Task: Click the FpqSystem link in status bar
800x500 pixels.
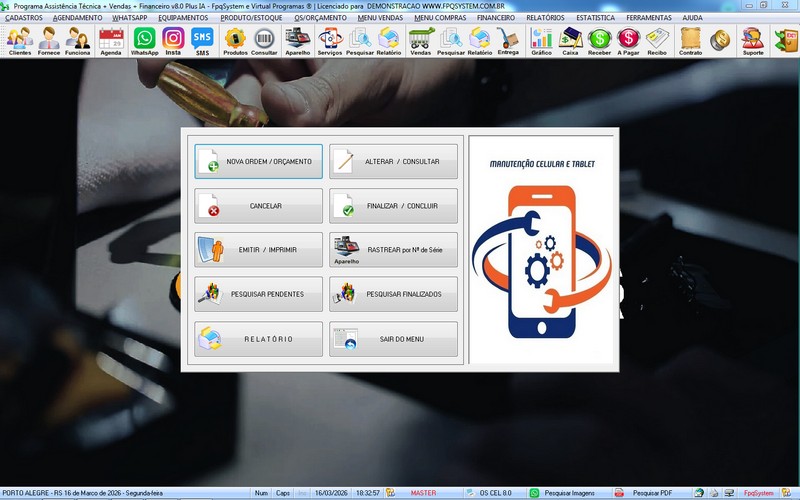Action: pos(758,493)
